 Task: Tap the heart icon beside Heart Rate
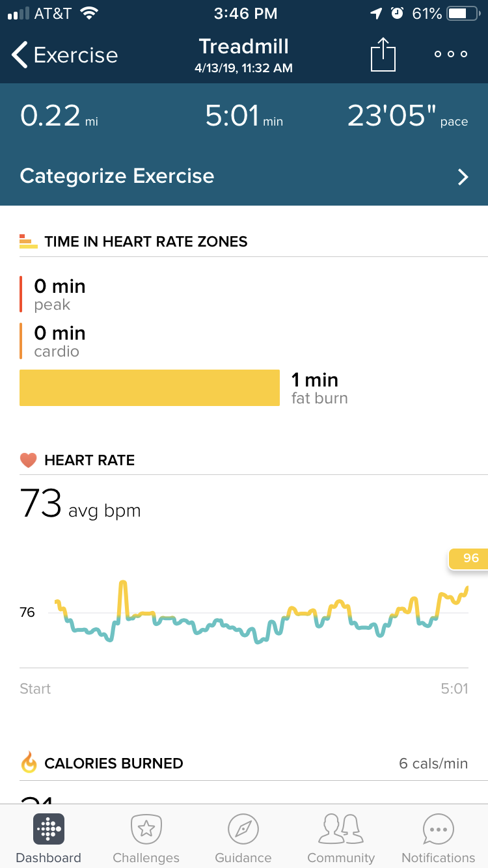tap(29, 461)
